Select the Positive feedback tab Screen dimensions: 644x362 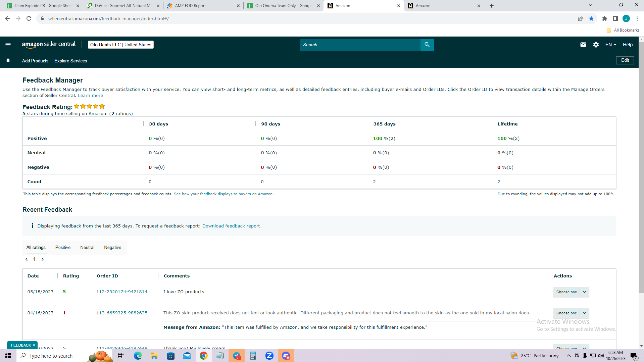pyautogui.click(x=63, y=248)
